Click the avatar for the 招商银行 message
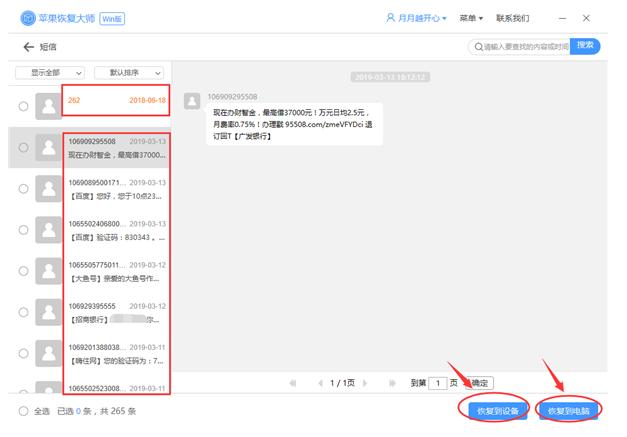This screenshot has width=627, height=437. pos(46,313)
